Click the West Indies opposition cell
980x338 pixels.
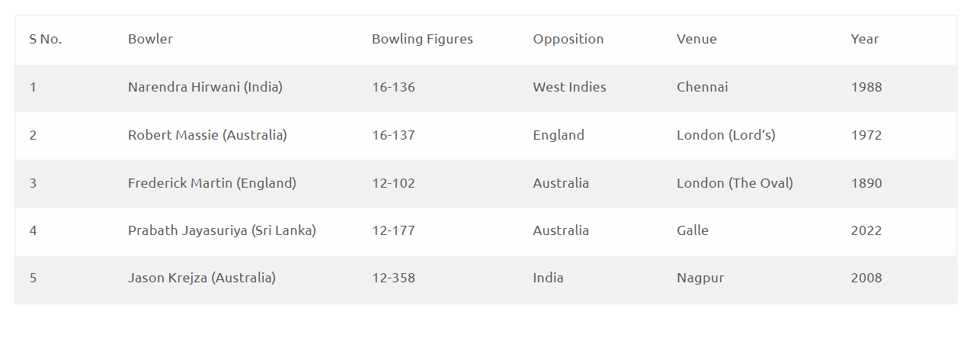[569, 87]
